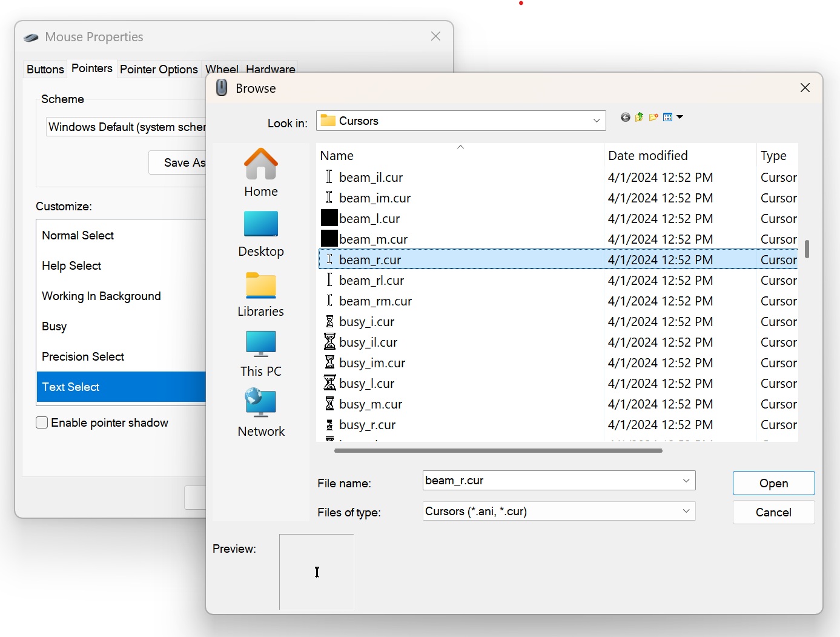Select the beam_il.cur file icon
840x637 pixels.
click(x=329, y=177)
